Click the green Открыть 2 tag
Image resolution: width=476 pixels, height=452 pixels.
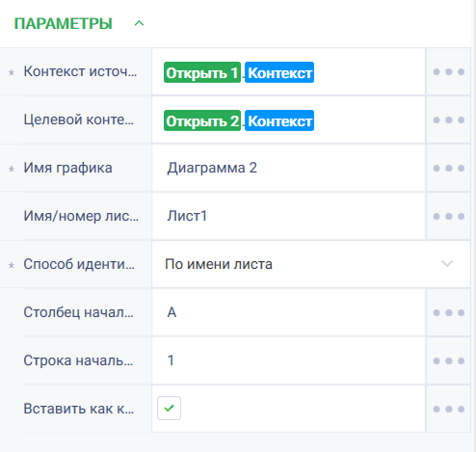pos(202,120)
